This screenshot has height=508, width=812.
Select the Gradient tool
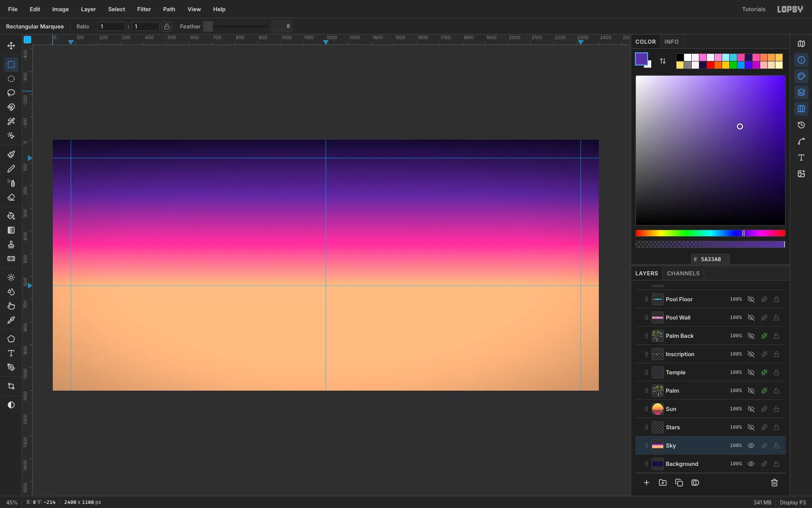11,230
